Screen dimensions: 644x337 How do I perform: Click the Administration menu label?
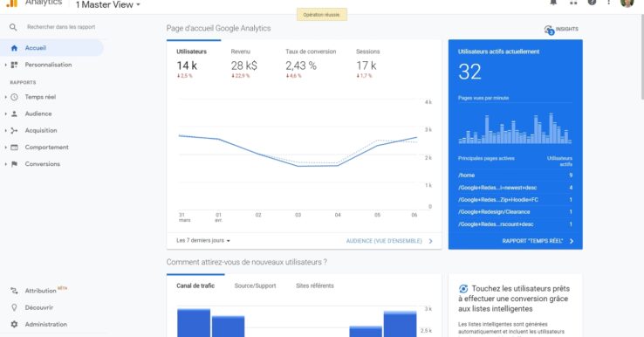tap(46, 324)
